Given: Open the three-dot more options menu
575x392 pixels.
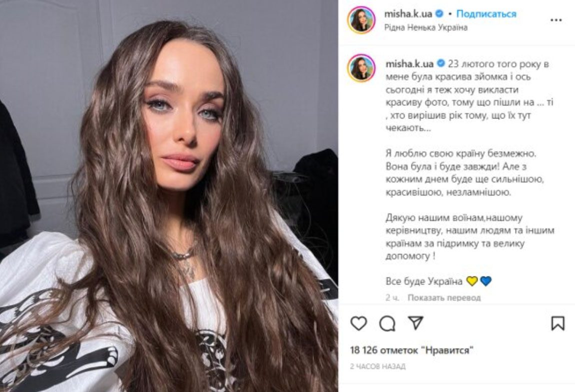Looking at the screenshot, I should click(556, 20).
